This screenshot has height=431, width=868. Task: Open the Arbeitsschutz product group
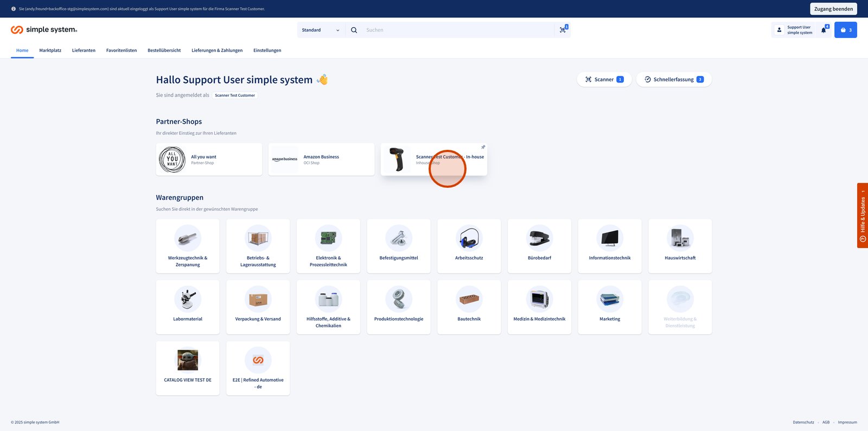469,246
